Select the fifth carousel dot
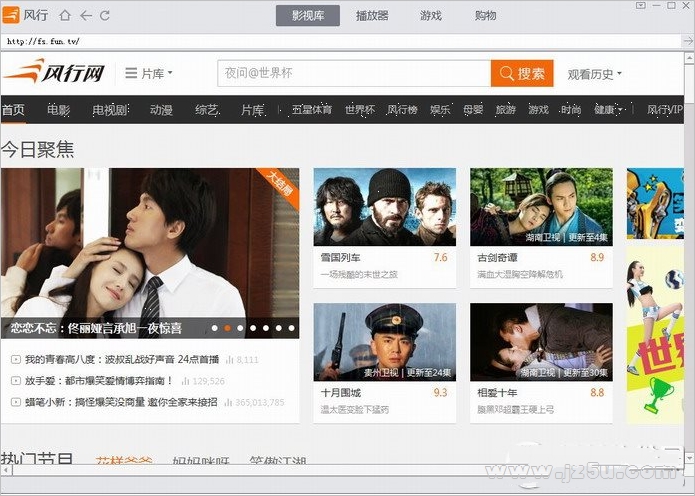This screenshot has width=695, height=496. coord(266,328)
